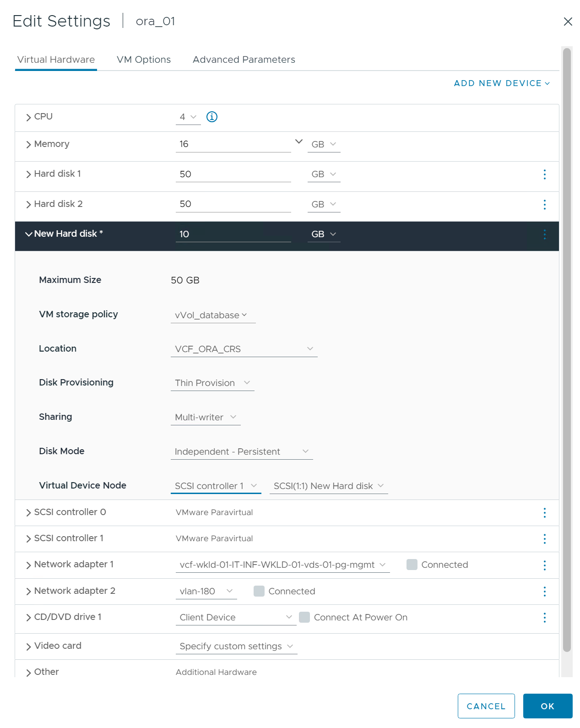The width and height of the screenshot is (580, 728).
Task: Click the CPU info icon
Action: pyautogui.click(x=211, y=117)
